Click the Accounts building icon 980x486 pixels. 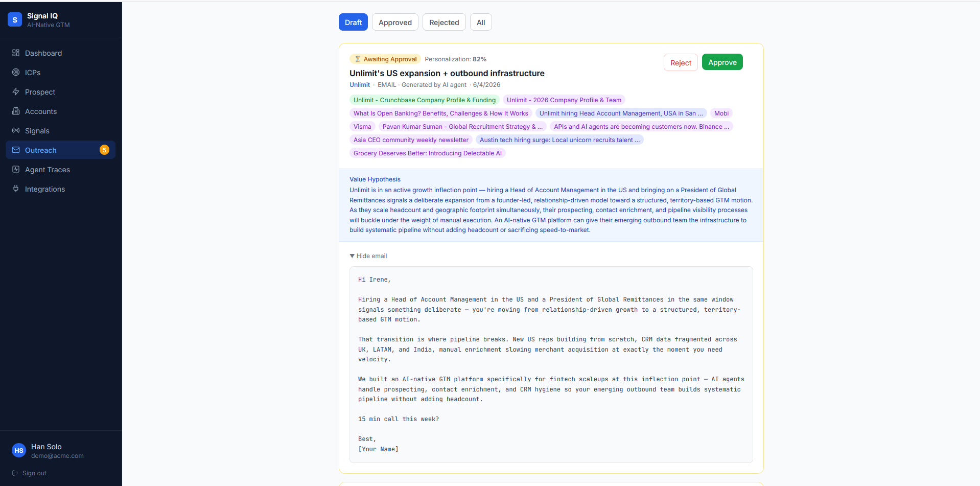click(16, 111)
